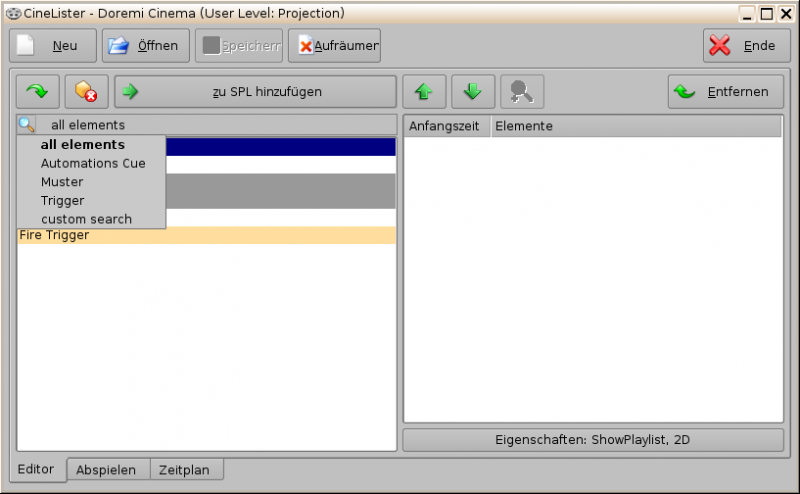Choose 'Muster' from the filter list

62,182
